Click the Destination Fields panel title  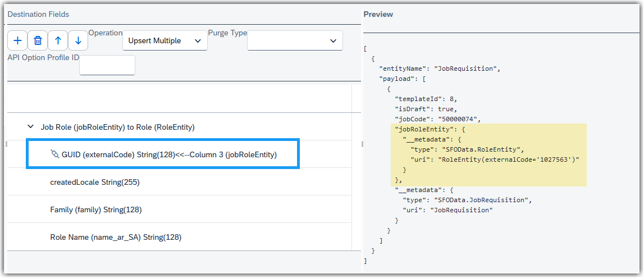tap(38, 15)
